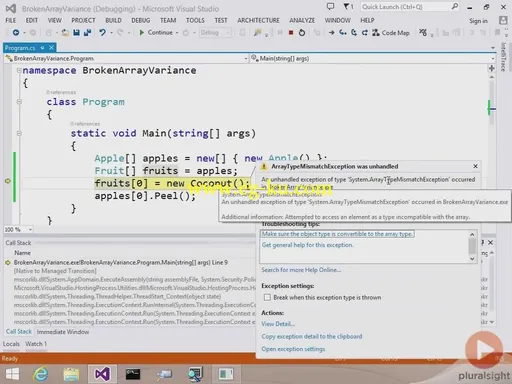The width and height of the screenshot is (512, 384).
Task: Open the IntelliTrace side panel tab
Action: 503,57
